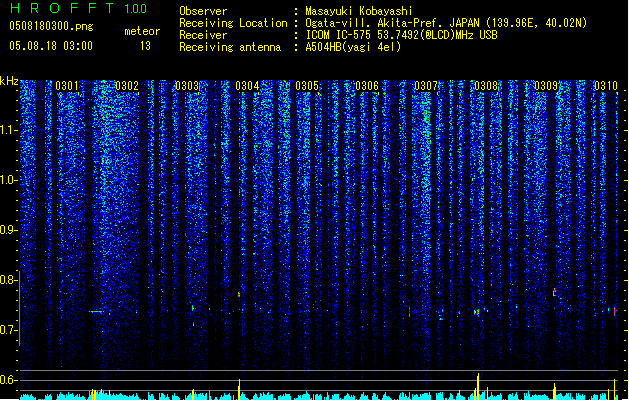Click the Receiving Location label
This screenshot has width=629, height=400.
pyautogui.click(x=233, y=23)
